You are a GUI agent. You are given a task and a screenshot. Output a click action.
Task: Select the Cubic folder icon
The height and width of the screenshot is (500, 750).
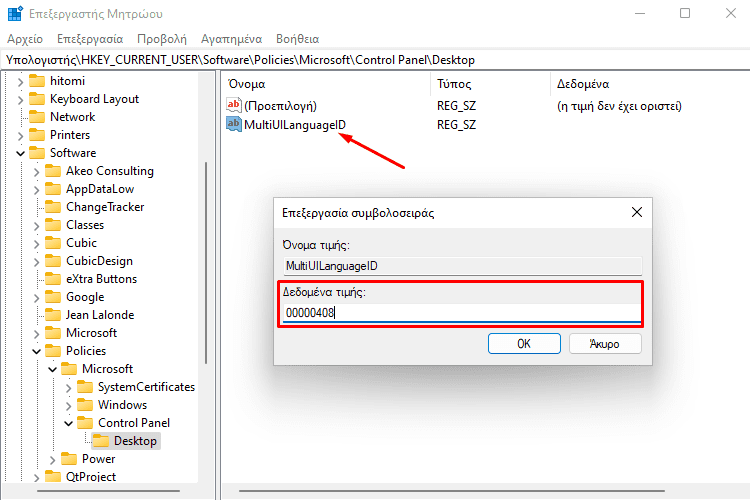(53, 243)
